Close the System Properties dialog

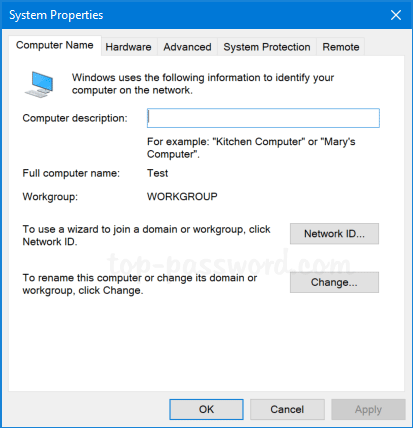tap(396, 15)
